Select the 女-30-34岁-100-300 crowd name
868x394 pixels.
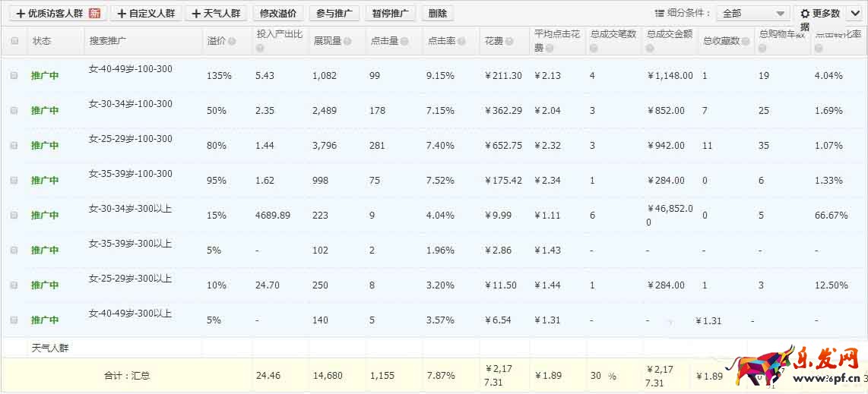(x=131, y=104)
